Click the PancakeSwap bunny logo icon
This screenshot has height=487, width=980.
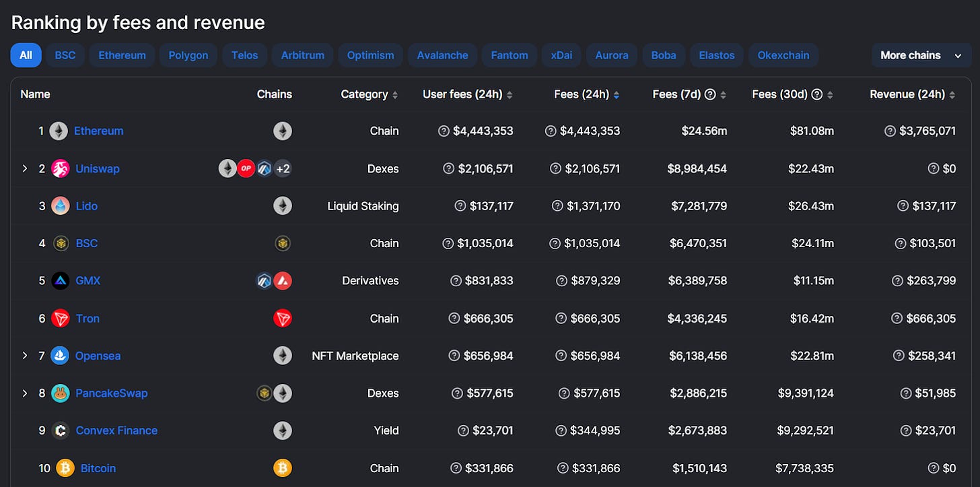click(61, 393)
